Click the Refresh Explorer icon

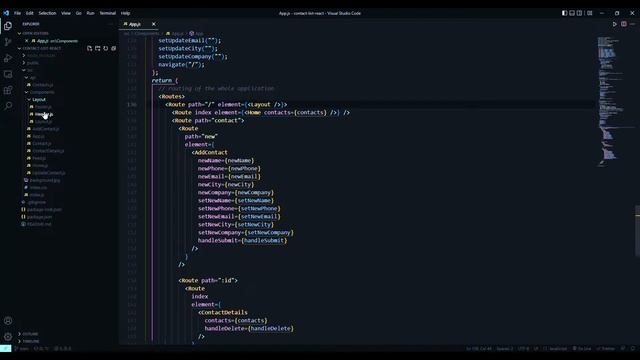pos(106,48)
